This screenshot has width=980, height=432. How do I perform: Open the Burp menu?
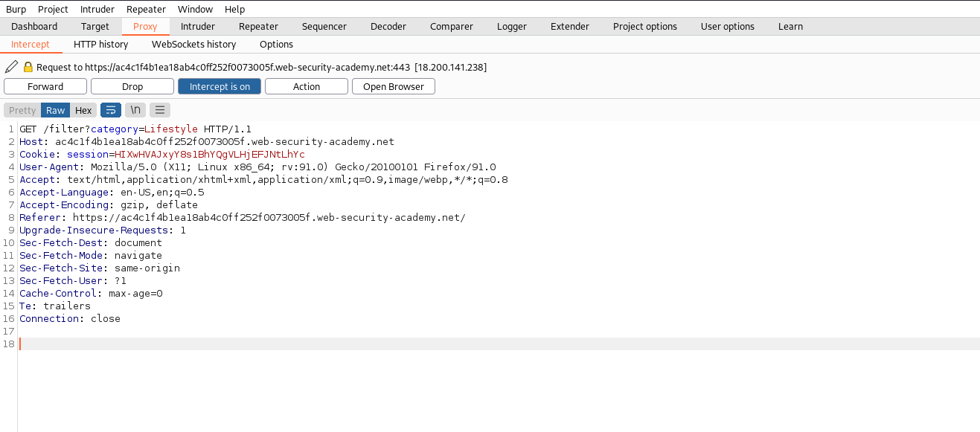tap(16, 9)
